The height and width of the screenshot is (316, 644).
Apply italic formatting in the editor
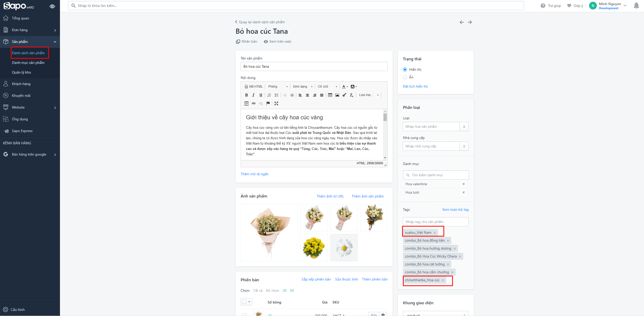click(253, 95)
